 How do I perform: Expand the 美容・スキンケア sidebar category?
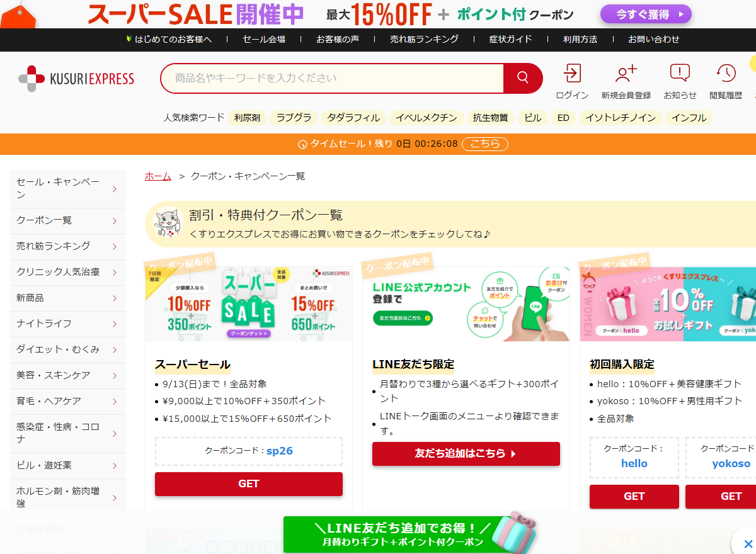click(x=68, y=375)
